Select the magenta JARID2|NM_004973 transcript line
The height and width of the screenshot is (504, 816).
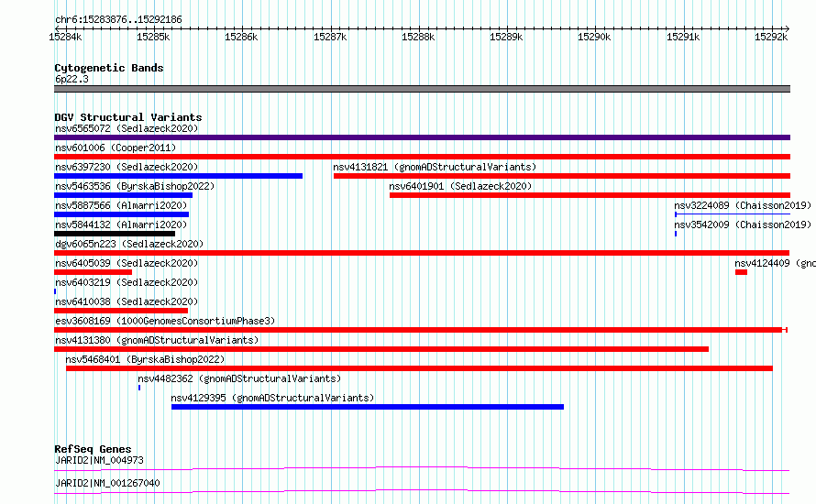click(x=422, y=469)
